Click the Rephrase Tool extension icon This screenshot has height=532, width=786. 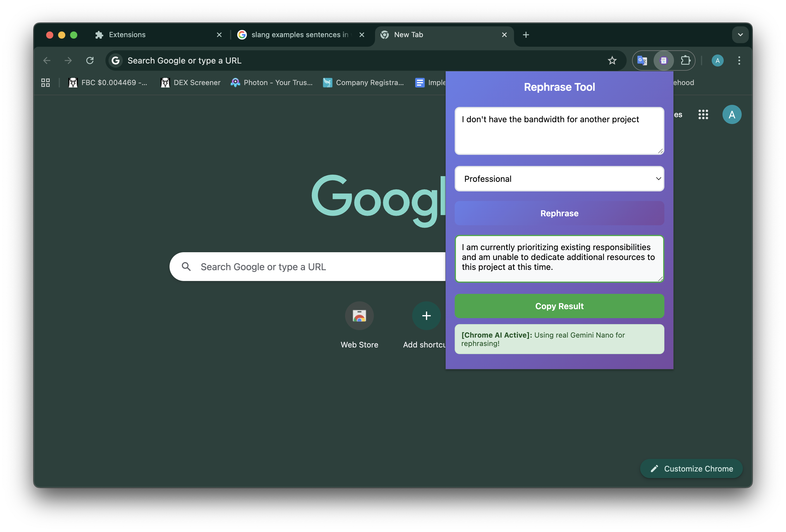tap(663, 61)
